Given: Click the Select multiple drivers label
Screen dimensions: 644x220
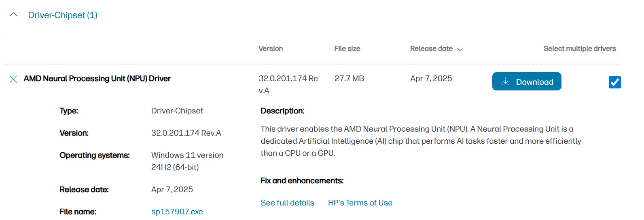Looking at the screenshot, I should (x=579, y=49).
